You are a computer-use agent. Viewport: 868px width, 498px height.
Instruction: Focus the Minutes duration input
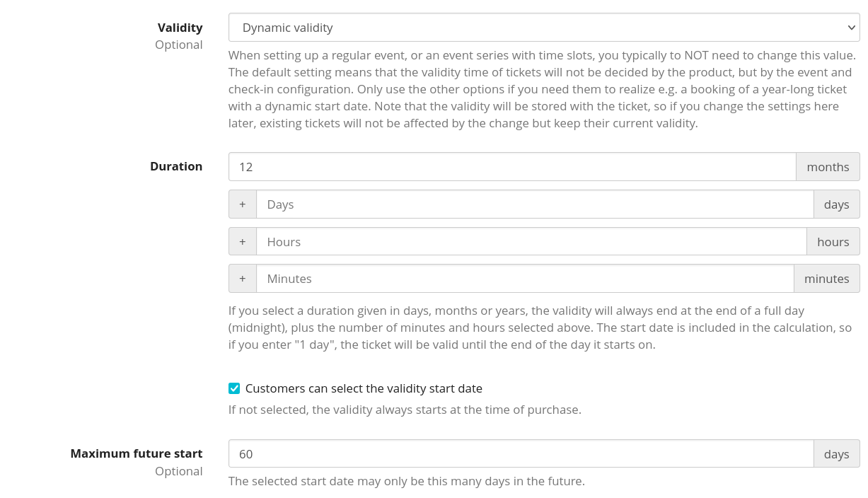click(x=524, y=279)
